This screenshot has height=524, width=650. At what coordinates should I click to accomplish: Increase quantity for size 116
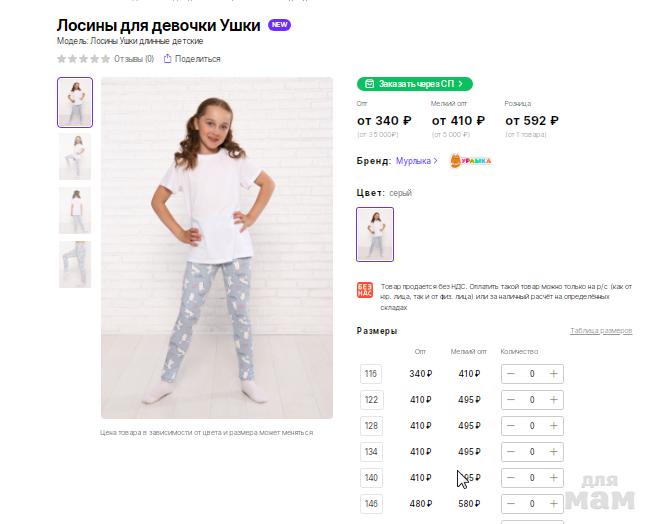(x=554, y=374)
